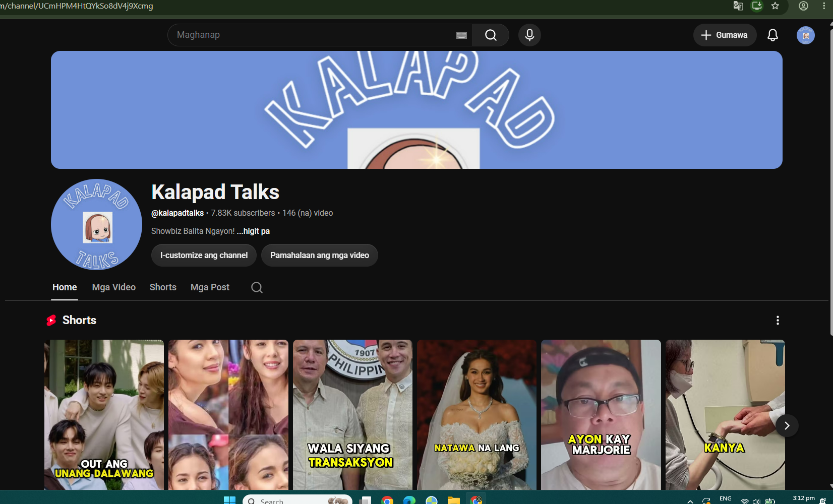
Task: Show next Shorts with the right arrow
Action: click(x=787, y=426)
